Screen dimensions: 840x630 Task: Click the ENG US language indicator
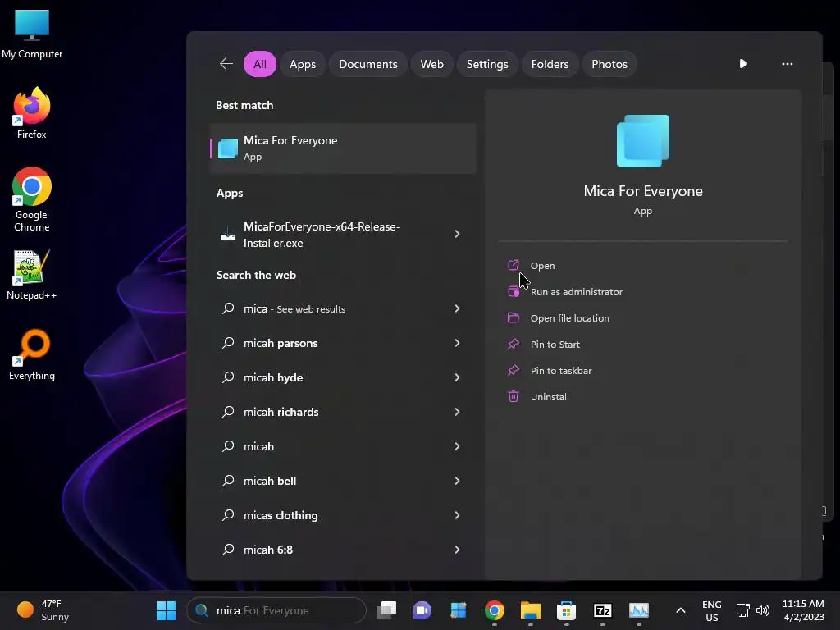click(711, 610)
